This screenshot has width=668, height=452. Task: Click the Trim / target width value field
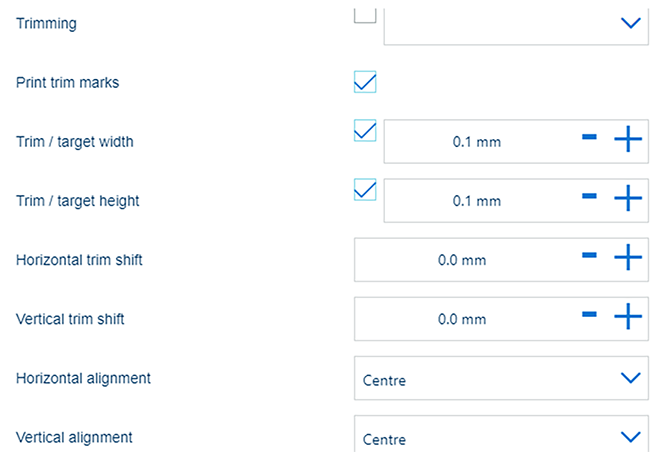point(476,142)
